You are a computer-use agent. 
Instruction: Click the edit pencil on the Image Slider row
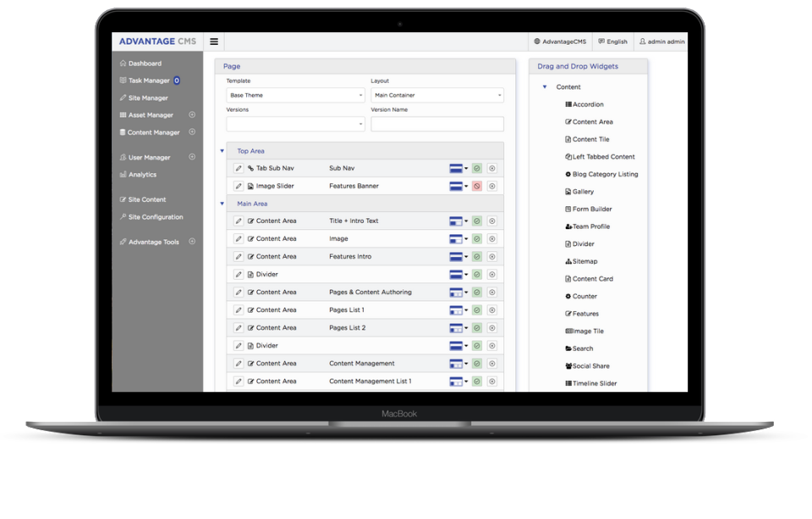[x=238, y=185]
